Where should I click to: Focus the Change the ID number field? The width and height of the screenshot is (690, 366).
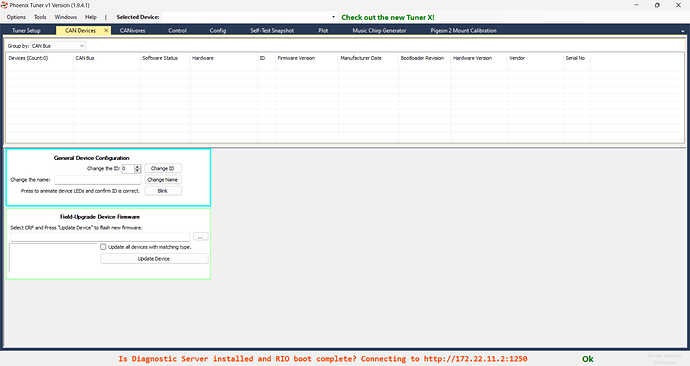[128, 168]
